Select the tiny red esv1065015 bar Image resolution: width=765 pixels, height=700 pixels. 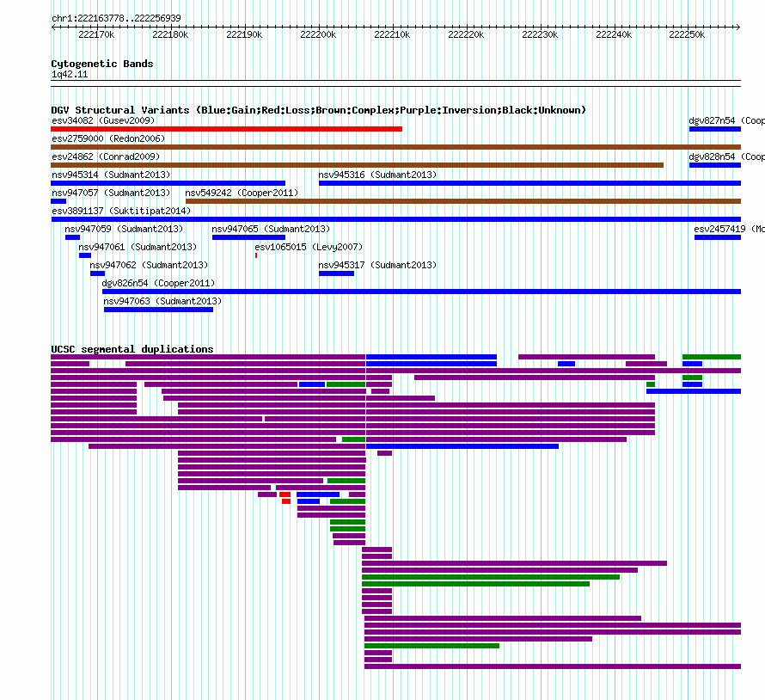pos(256,255)
